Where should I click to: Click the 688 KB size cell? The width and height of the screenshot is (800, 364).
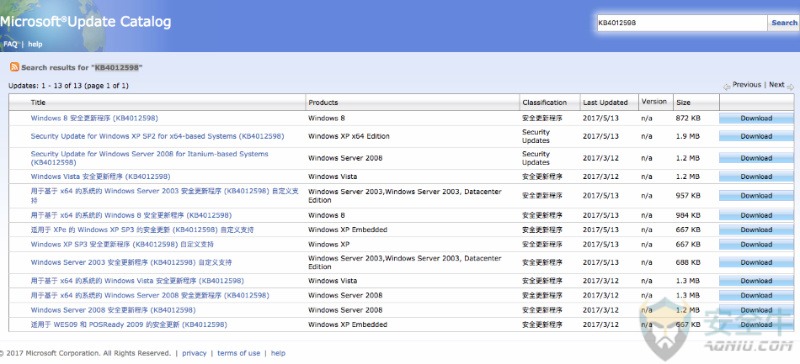coord(688,262)
